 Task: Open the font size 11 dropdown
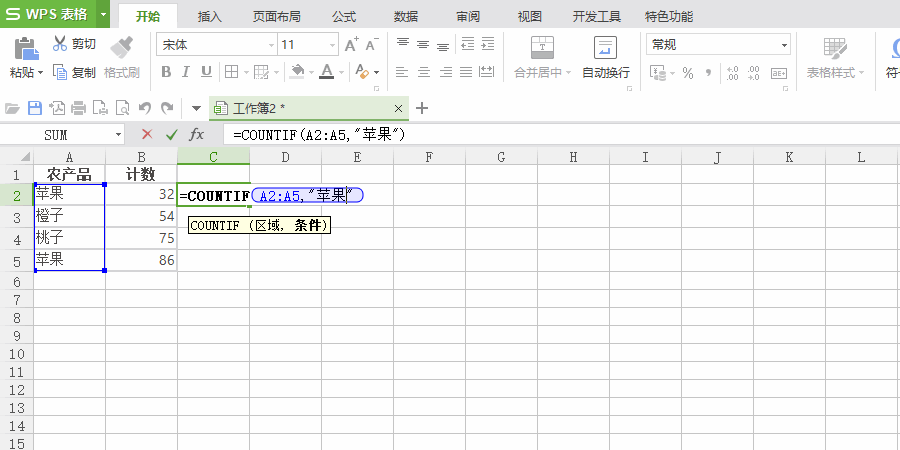[332, 45]
